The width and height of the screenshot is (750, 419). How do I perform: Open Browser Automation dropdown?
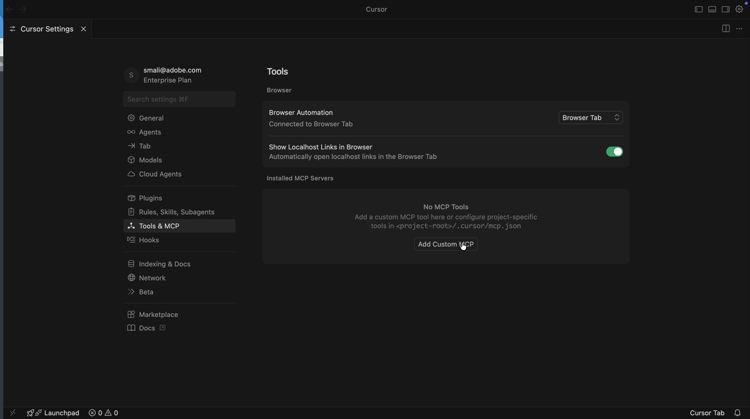590,118
